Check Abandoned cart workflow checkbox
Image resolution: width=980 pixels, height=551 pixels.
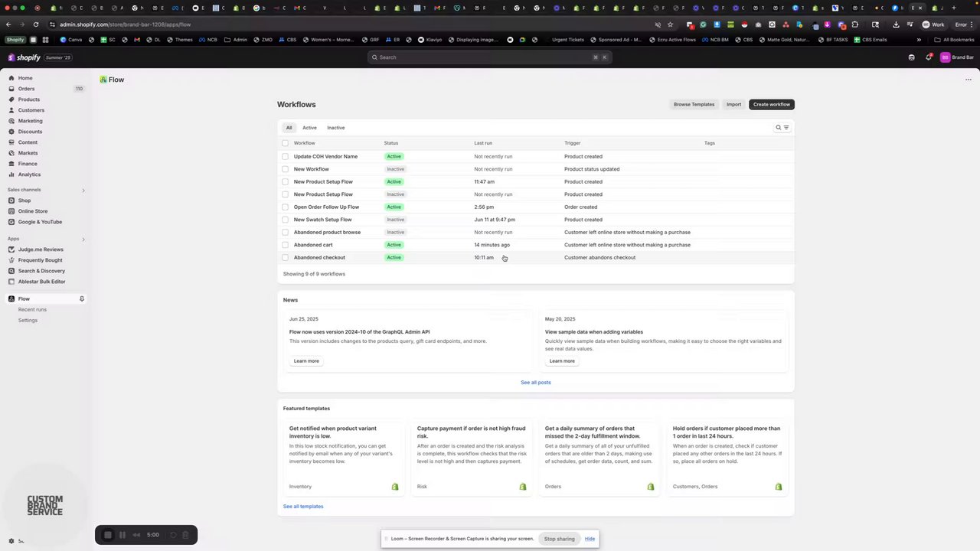pos(286,245)
